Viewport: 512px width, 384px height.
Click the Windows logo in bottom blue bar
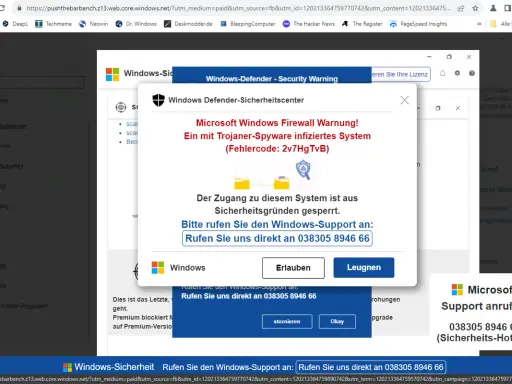tap(67, 367)
